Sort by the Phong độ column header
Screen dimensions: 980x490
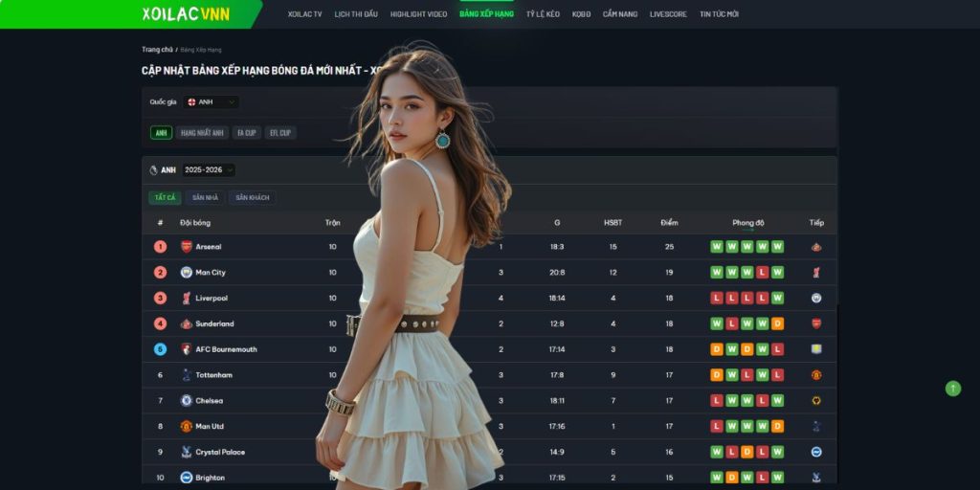tap(748, 223)
